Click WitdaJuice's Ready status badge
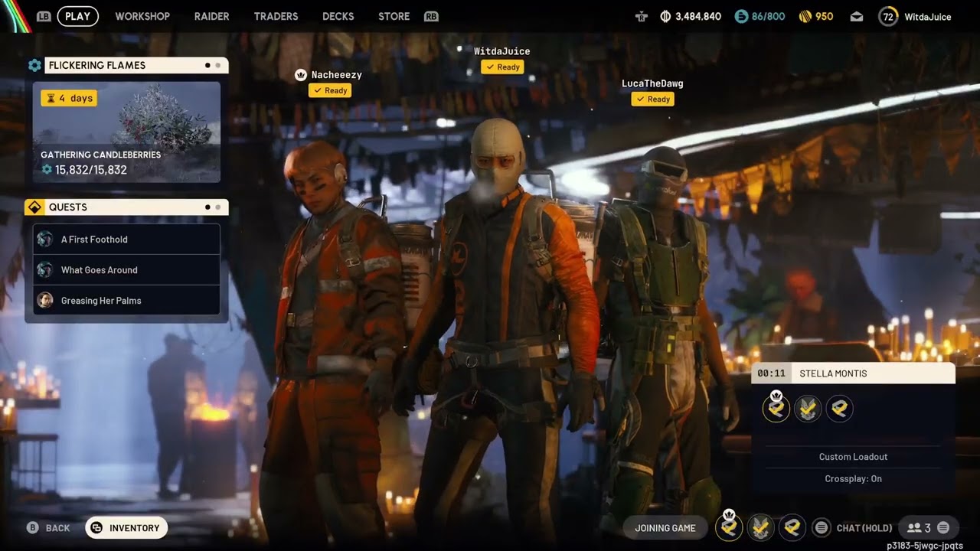980x551 pixels. [x=502, y=67]
